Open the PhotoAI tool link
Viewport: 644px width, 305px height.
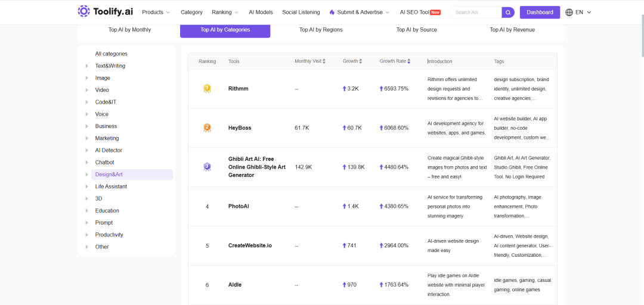239,206
